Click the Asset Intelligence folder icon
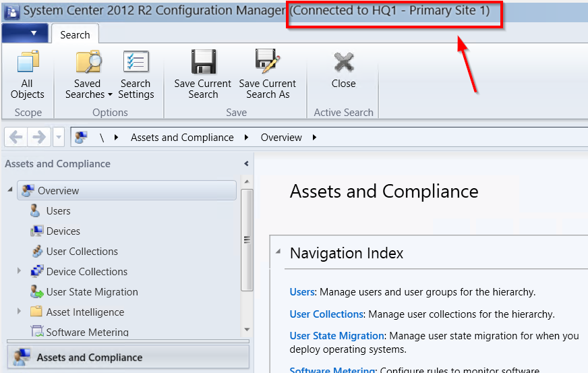The image size is (588, 373). click(x=36, y=312)
